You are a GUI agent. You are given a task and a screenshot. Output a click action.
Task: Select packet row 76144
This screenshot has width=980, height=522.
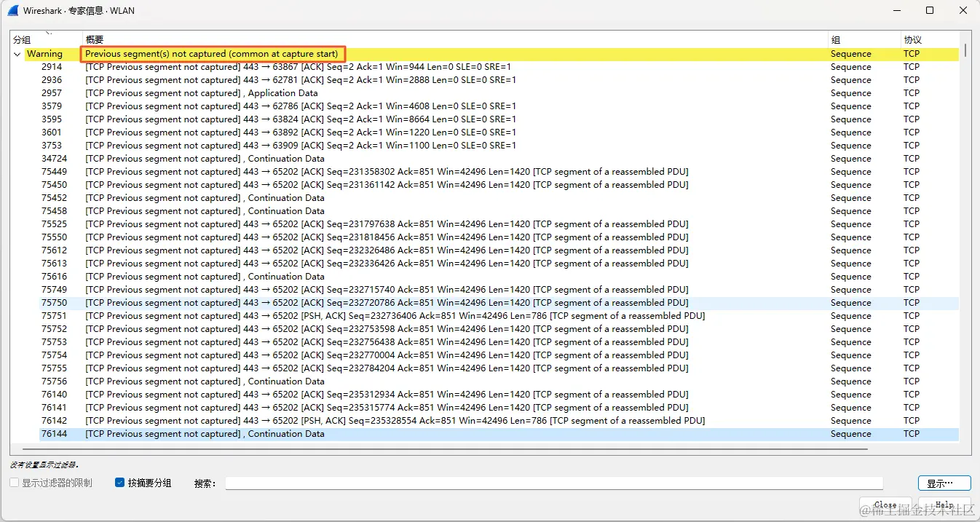click(499, 434)
